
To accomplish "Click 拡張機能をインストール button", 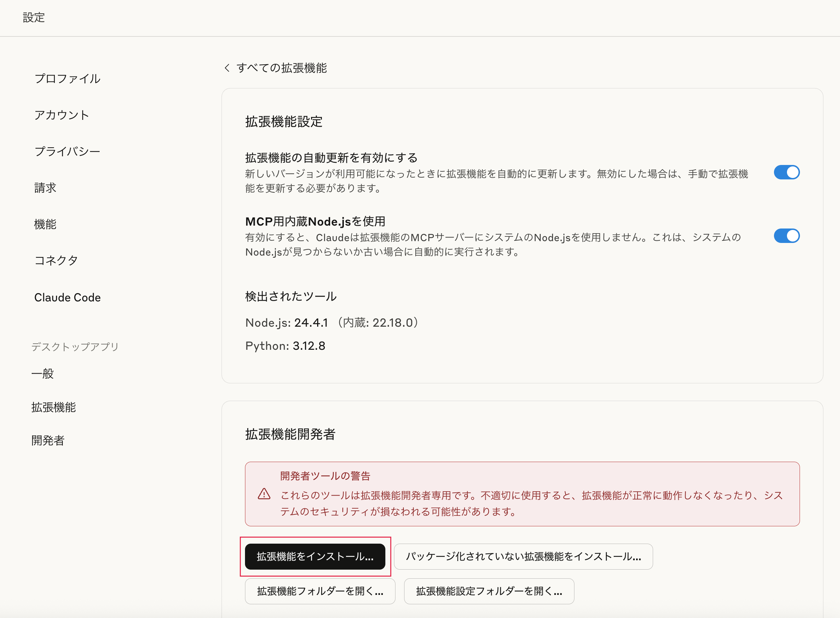I will click(x=315, y=557).
